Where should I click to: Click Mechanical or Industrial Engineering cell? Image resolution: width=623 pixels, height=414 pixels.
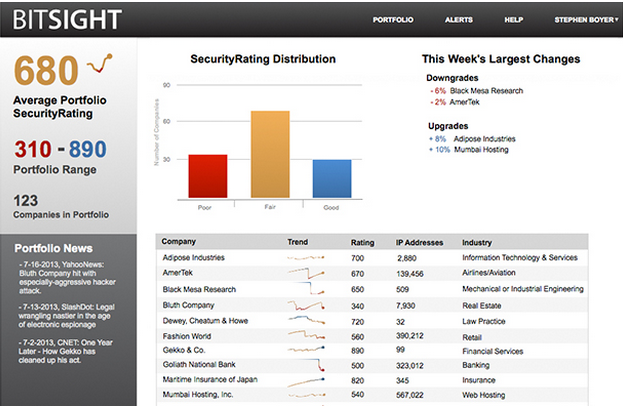[x=523, y=289]
